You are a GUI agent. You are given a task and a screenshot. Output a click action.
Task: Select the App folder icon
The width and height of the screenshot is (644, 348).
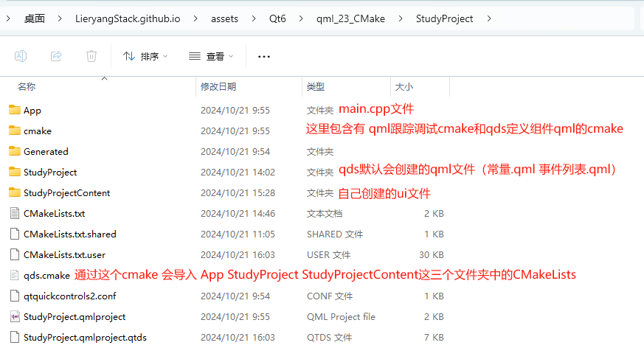click(x=14, y=110)
